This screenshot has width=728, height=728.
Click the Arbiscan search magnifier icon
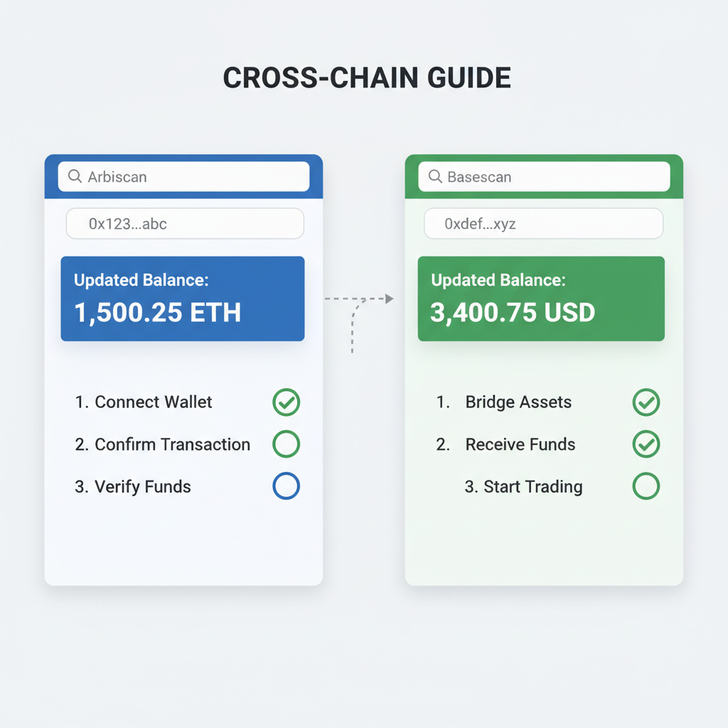click(75, 176)
